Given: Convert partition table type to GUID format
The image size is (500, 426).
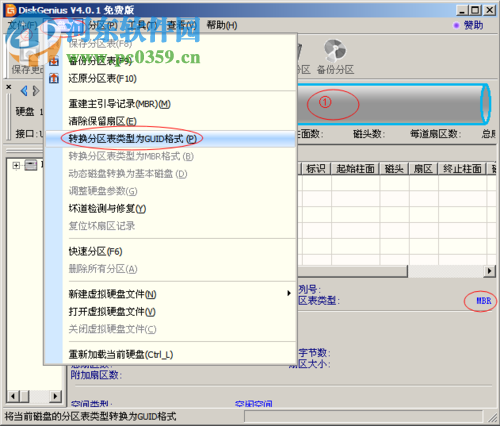Looking at the screenshot, I should point(170,139).
